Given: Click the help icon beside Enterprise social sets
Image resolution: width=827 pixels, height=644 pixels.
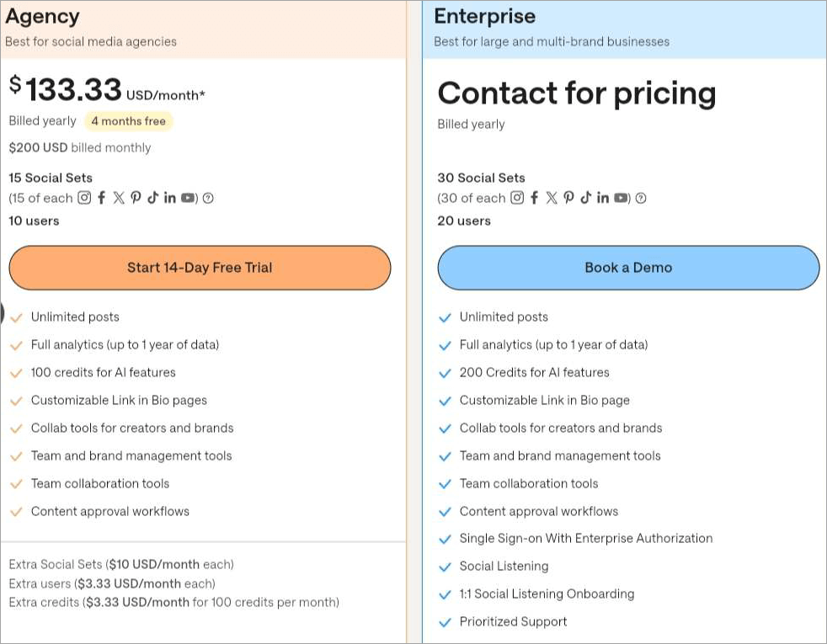Looking at the screenshot, I should click(641, 199).
